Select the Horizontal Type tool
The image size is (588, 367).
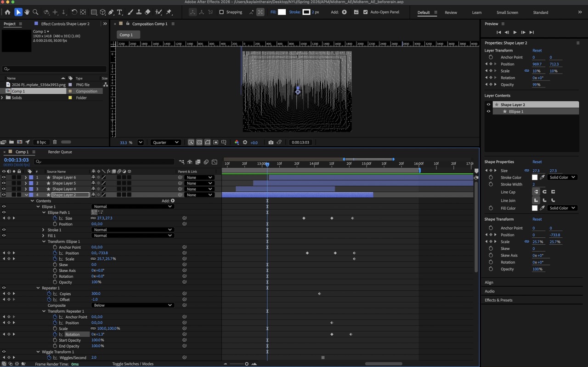click(x=119, y=12)
